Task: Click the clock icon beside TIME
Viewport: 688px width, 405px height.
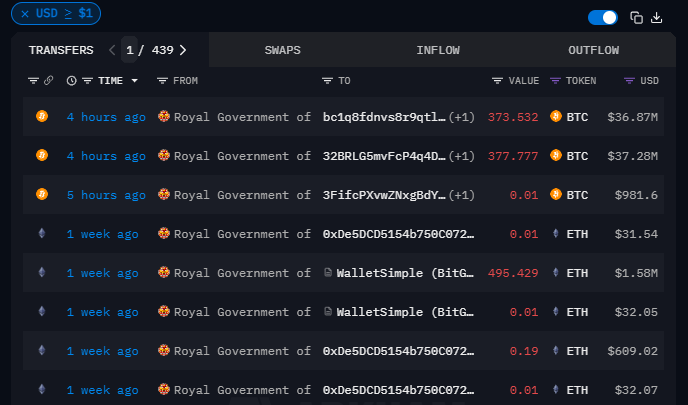Action: [x=72, y=81]
